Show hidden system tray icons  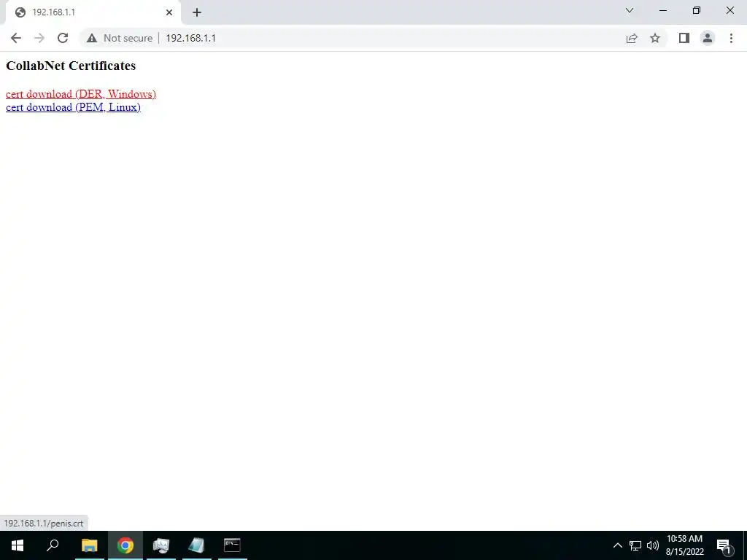(x=617, y=545)
